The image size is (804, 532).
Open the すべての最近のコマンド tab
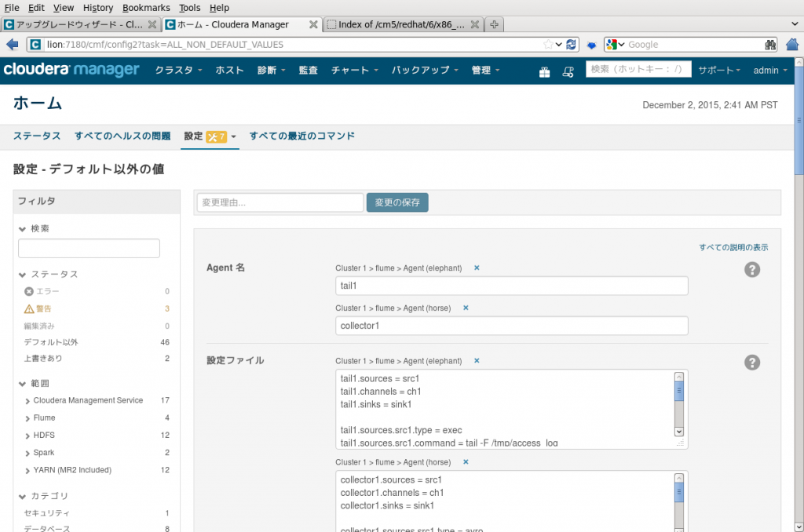pyautogui.click(x=302, y=136)
